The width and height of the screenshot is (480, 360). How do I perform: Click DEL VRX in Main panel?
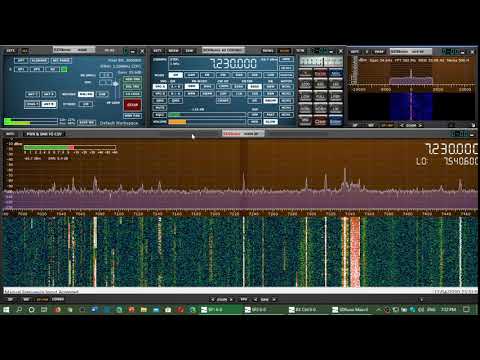point(132,87)
